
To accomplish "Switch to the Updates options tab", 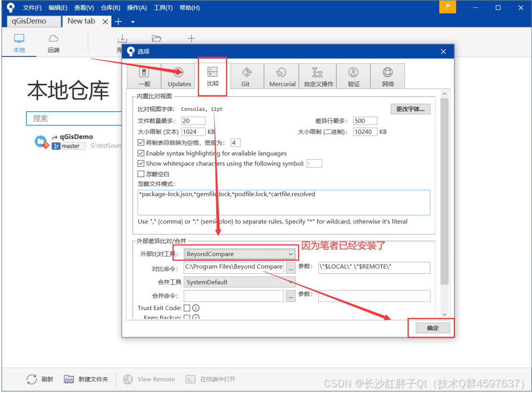I will 179,76.
